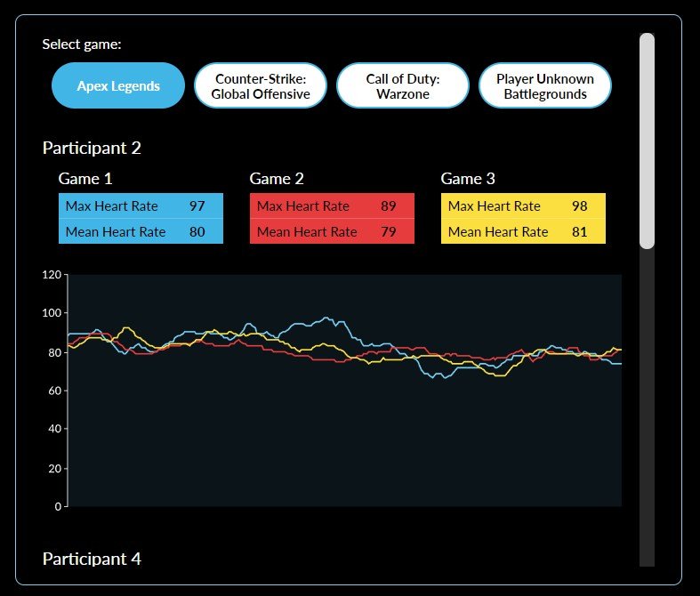Viewport: 700px width, 596px height.
Task: Choose Call of Duty: Warzone
Action: (403, 86)
